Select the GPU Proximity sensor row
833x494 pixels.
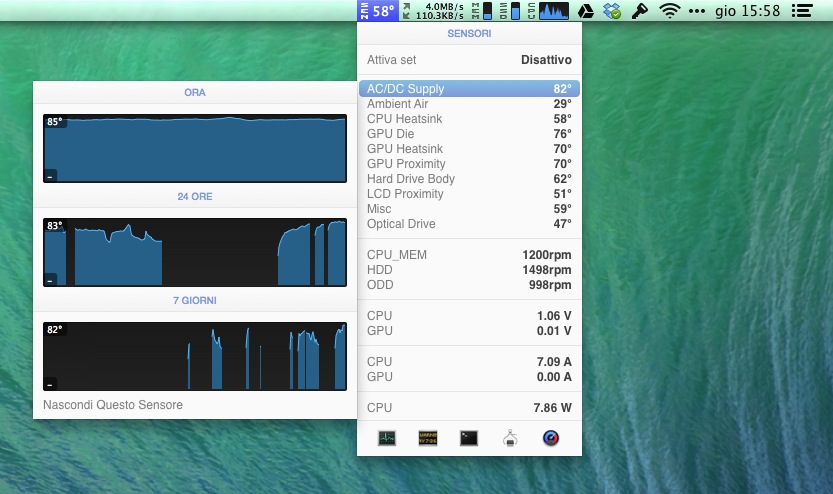(x=470, y=164)
